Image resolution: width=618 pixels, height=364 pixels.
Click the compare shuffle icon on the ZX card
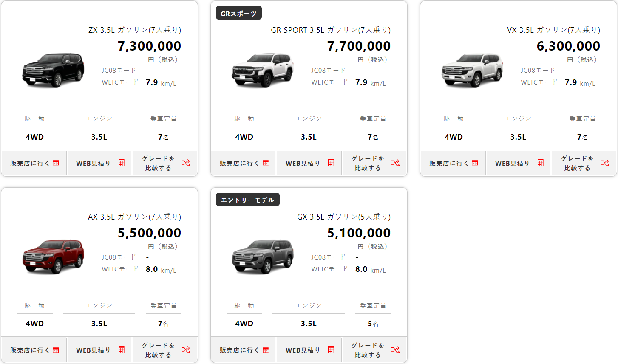[x=186, y=163]
